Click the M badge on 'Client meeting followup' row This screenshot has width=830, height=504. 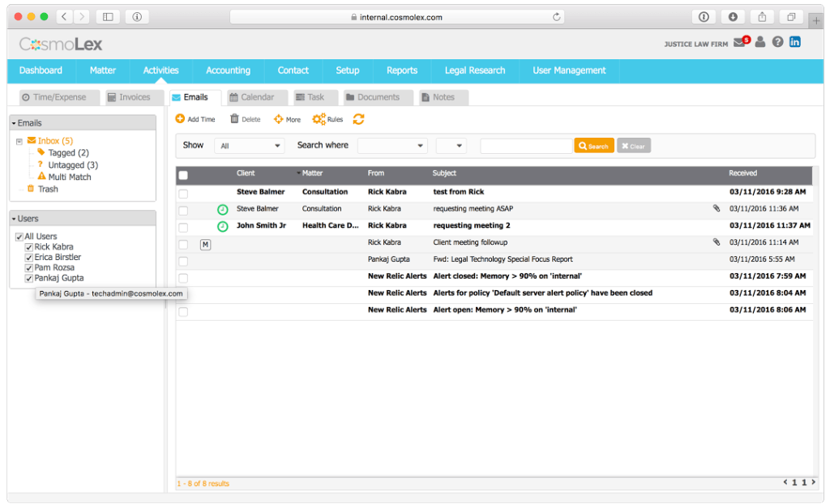point(205,245)
